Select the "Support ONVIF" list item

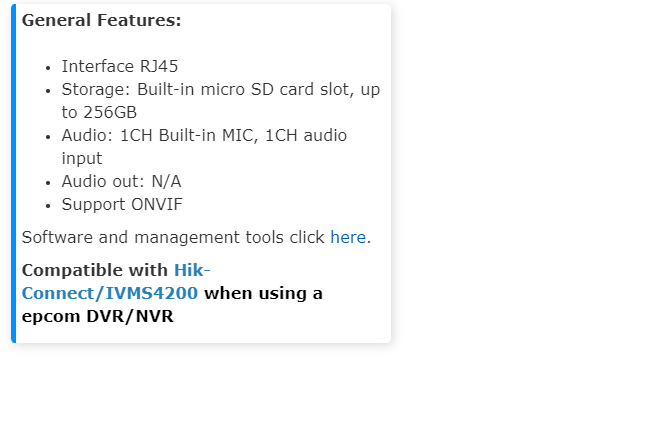point(122,204)
